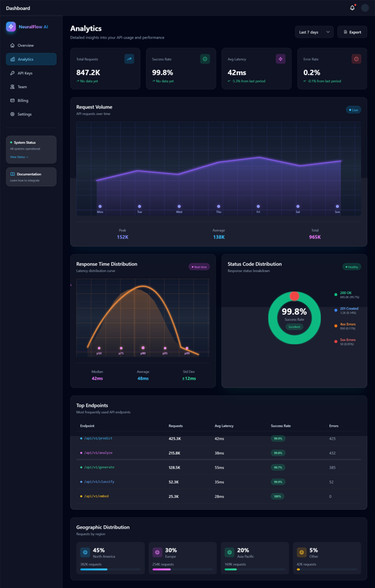Click the Success Rate checkmark icon

(x=204, y=59)
